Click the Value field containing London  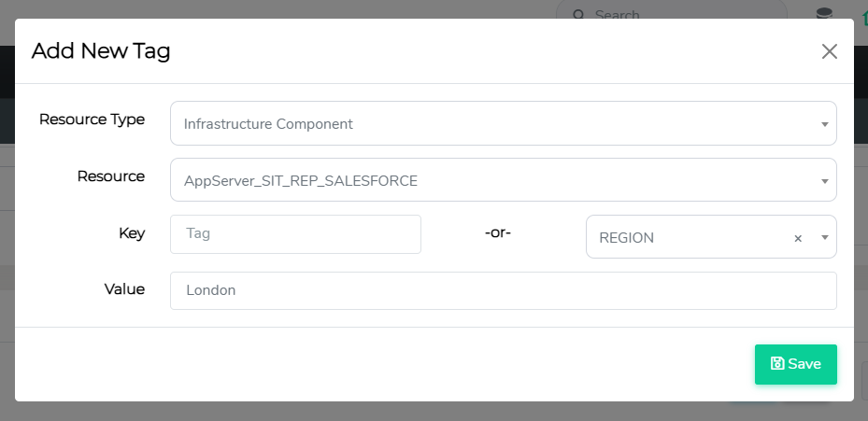(x=503, y=290)
